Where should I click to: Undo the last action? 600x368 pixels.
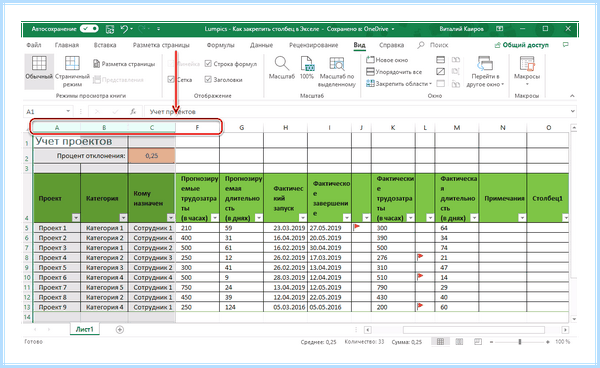(124, 29)
